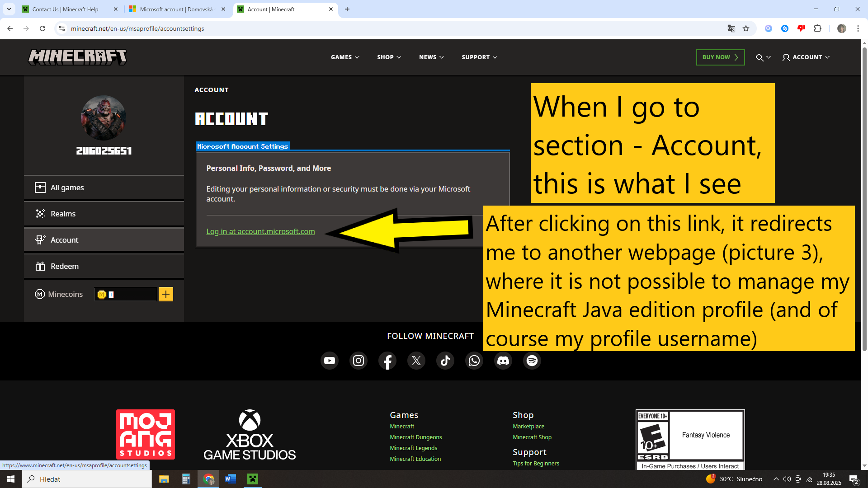Open Minecraft Dungeons footer link
Screen dimensions: 868x488
click(416, 437)
